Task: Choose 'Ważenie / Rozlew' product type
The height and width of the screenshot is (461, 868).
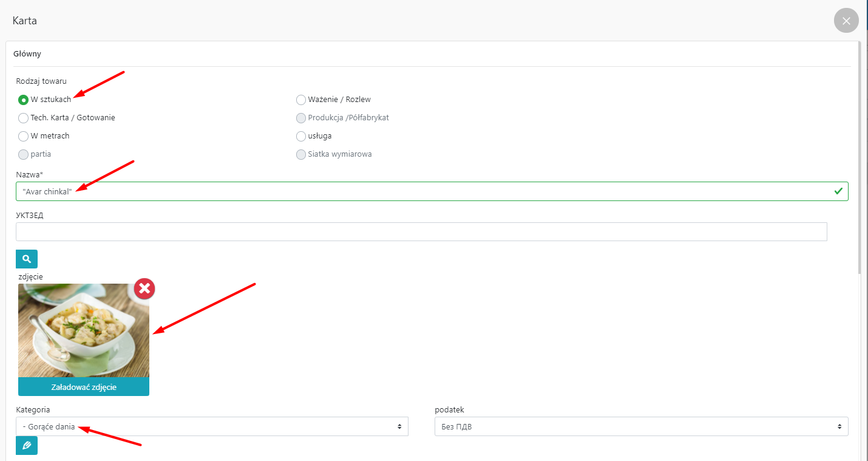Action: (301, 100)
